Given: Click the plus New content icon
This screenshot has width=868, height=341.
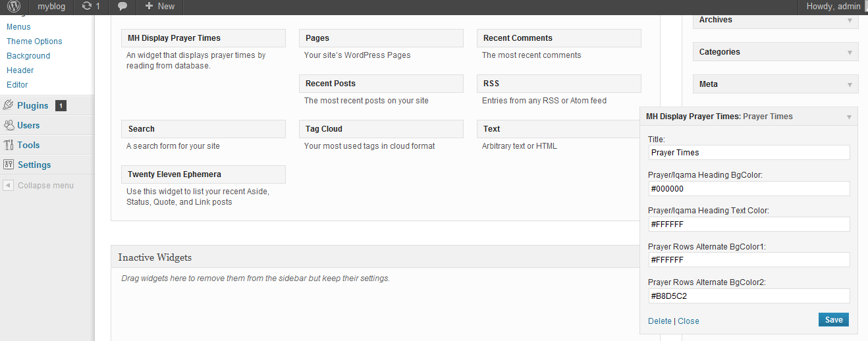Looking at the screenshot, I should tap(149, 6).
